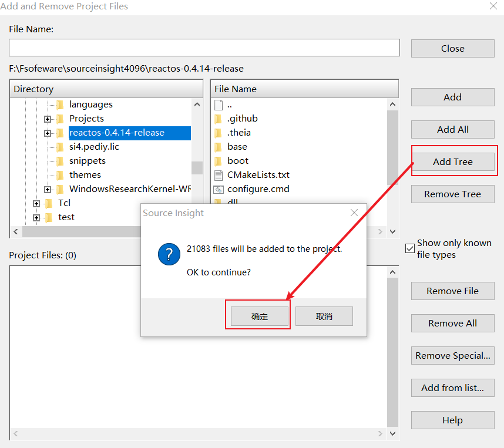Click the Add All button
Screen dimensions: 504x448
coord(452,130)
